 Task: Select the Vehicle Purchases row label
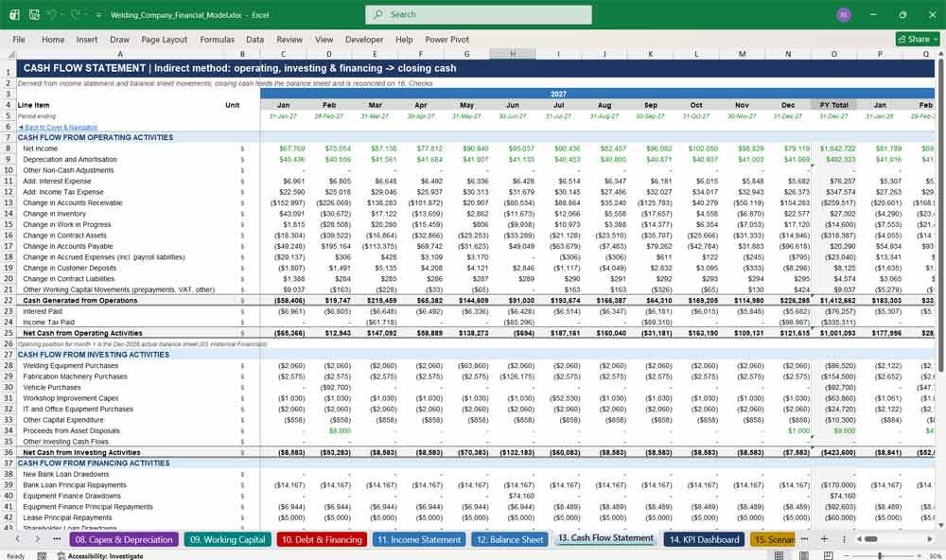coord(52,388)
